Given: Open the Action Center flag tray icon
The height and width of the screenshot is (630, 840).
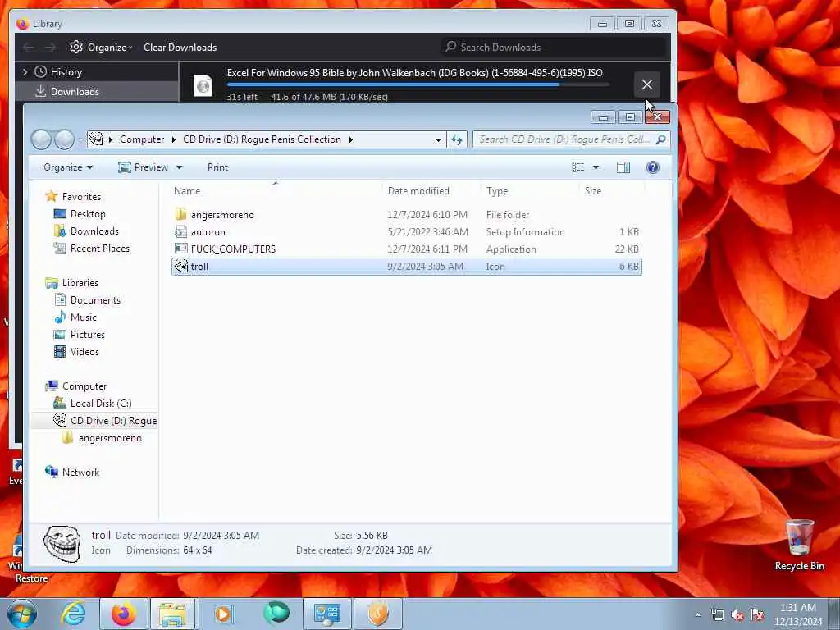Looking at the screenshot, I should [757, 615].
